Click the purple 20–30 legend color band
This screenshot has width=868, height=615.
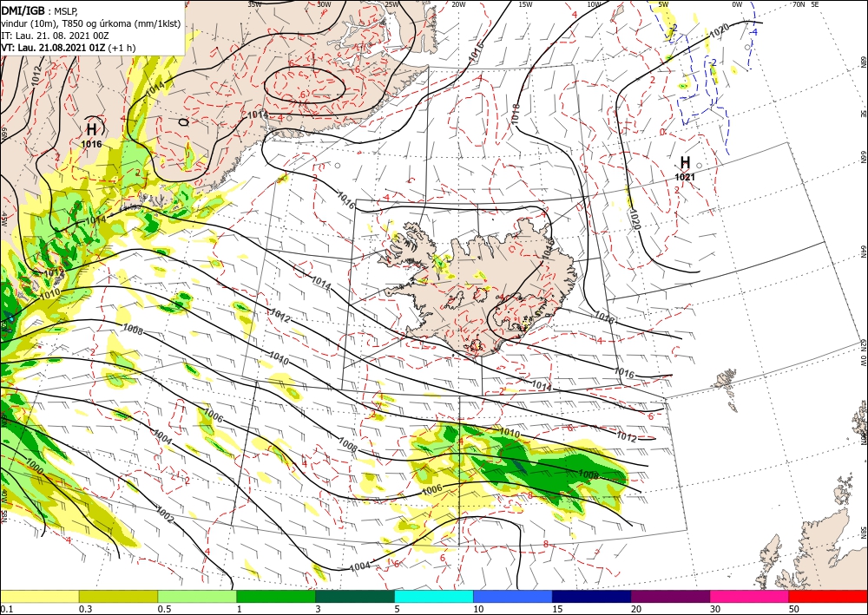[670, 596]
